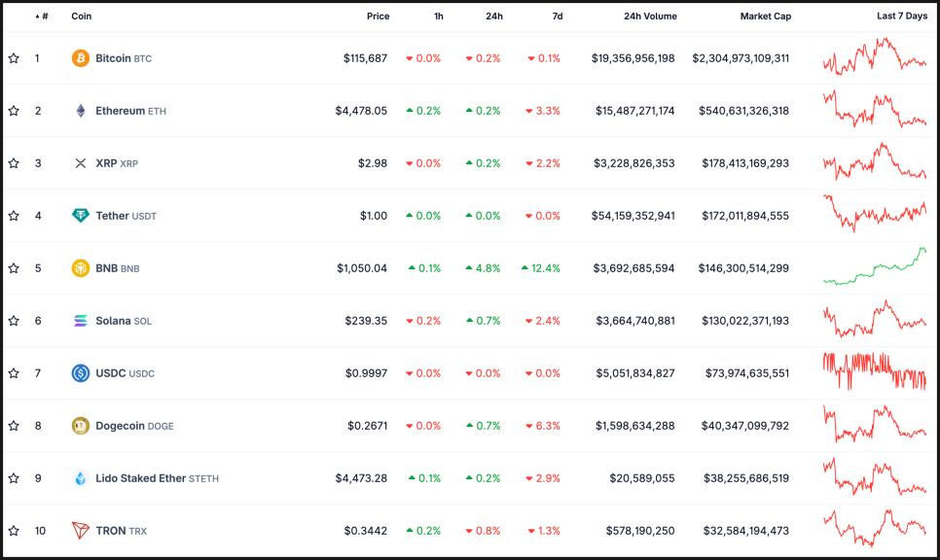Open the BNB coin page link
940x560 pixels.
click(118, 268)
